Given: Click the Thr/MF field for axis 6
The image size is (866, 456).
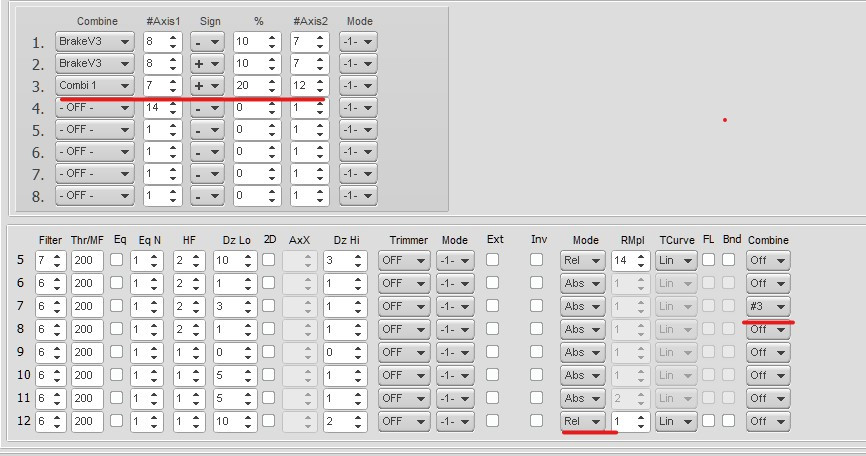Looking at the screenshot, I should 87,283.
